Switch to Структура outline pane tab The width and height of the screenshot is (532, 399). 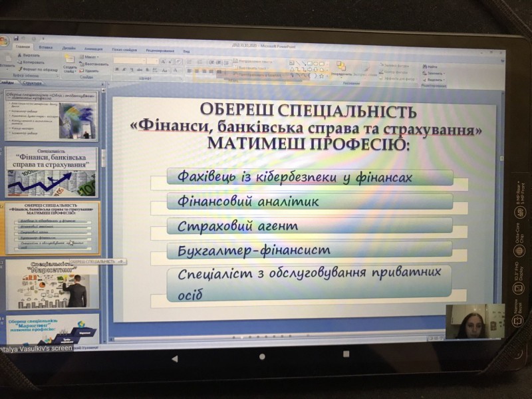(x=32, y=83)
